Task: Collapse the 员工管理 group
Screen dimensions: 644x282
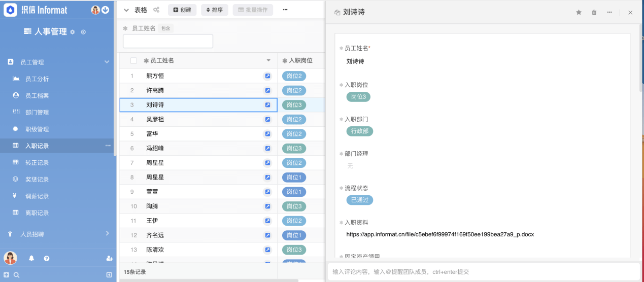Action: pyautogui.click(x=107, y=62)
